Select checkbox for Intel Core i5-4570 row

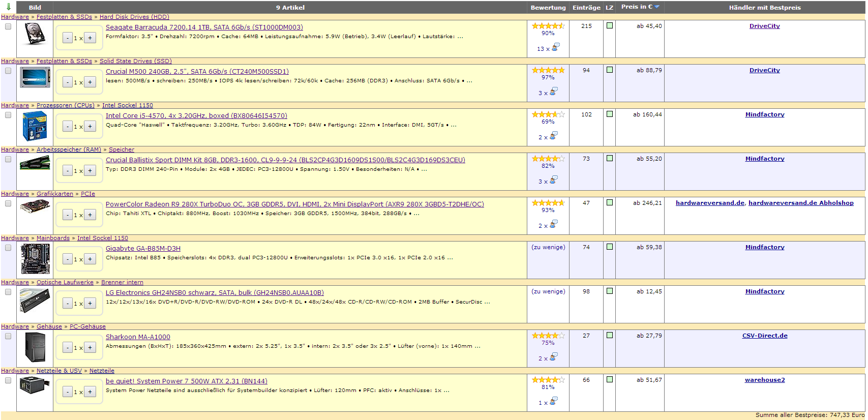8,115
